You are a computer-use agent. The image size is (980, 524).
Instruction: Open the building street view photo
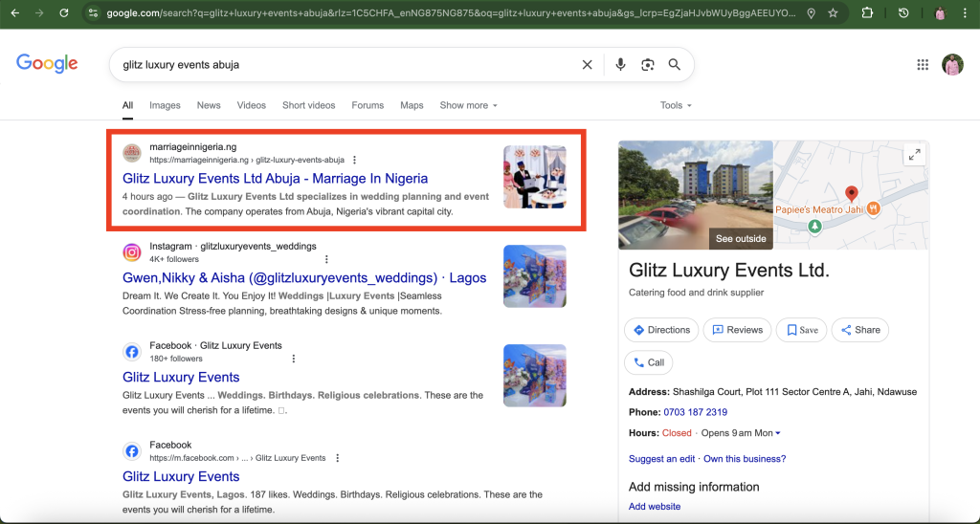696,195
